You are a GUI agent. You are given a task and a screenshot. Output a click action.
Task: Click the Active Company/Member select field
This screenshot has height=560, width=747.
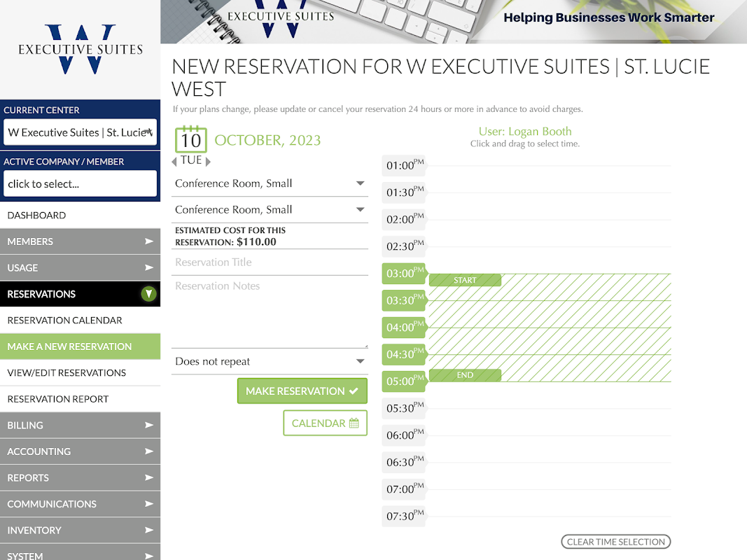tap(80, 183)
